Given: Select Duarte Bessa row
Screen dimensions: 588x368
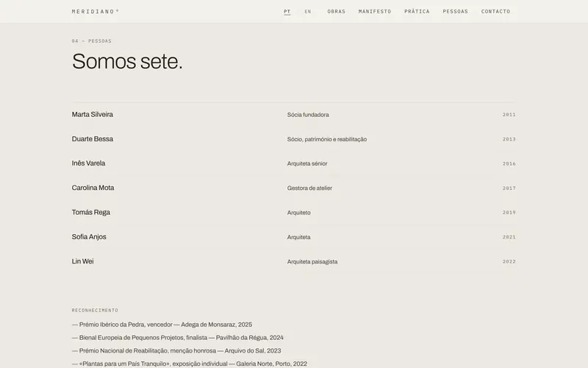Looking at the screenshot, I should tap(293, 139).
